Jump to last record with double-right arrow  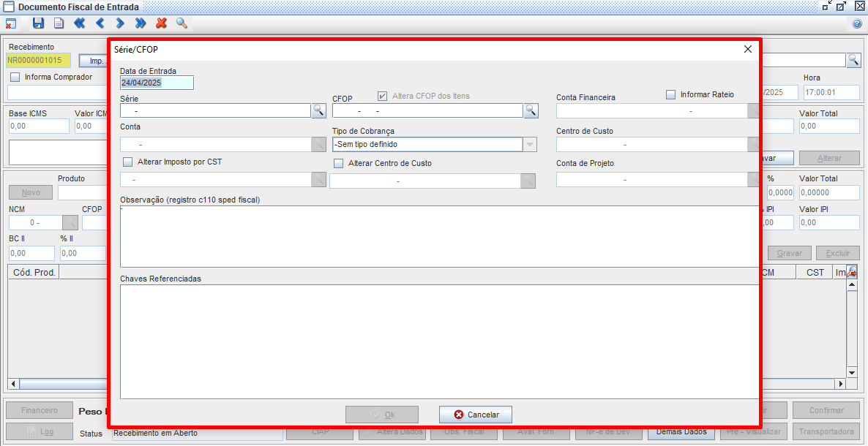point(141,23)
